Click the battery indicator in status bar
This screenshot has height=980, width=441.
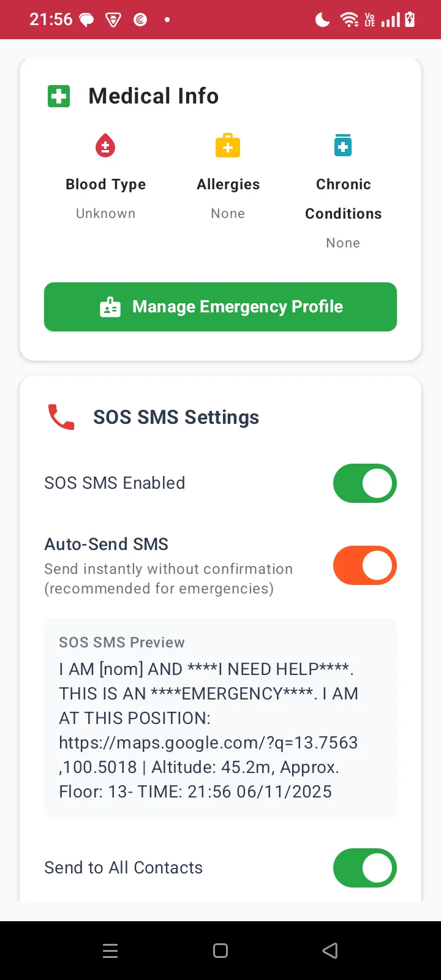410,19
